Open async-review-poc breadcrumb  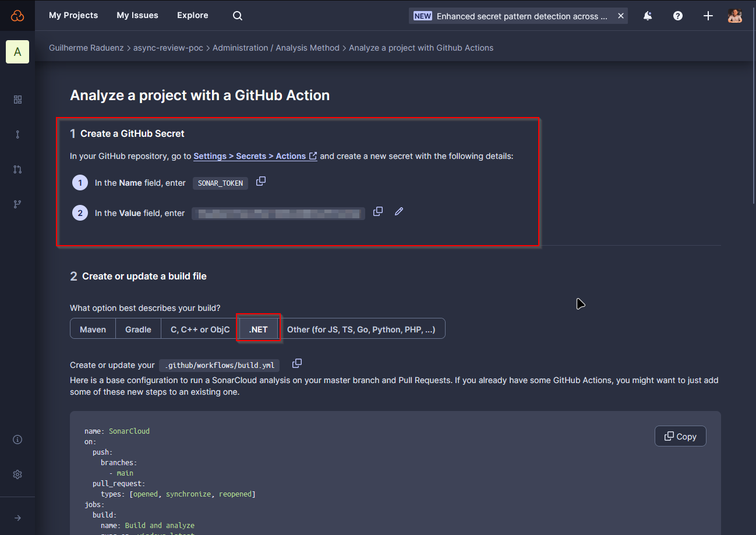pyautogui.click(x=168, y=48)
